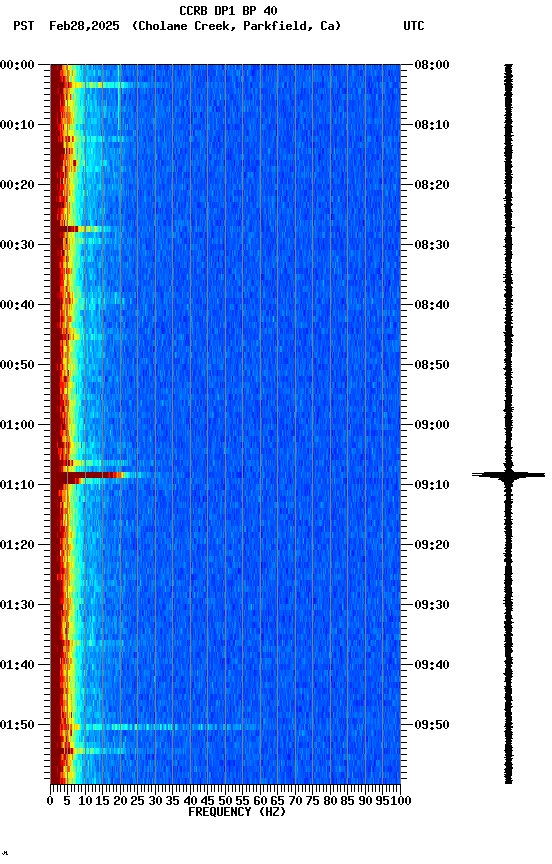This screenshot has width=552, height=864.
Task: Click the title text CCRB DP1 BP 40
Action: (228, 11)
